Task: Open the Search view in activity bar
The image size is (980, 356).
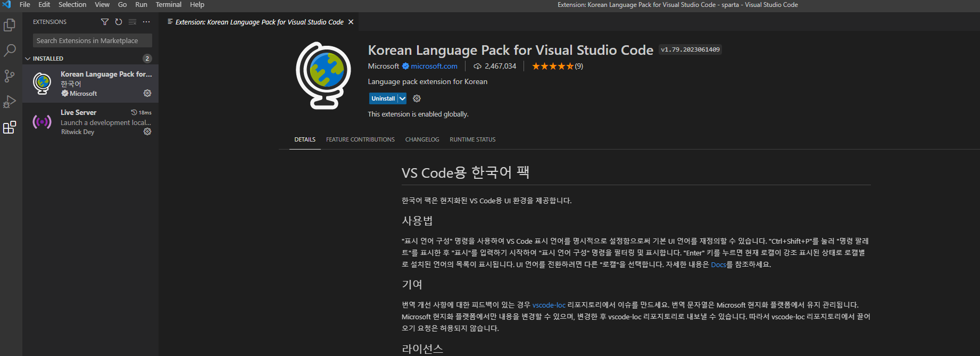Action: [10, 51]
